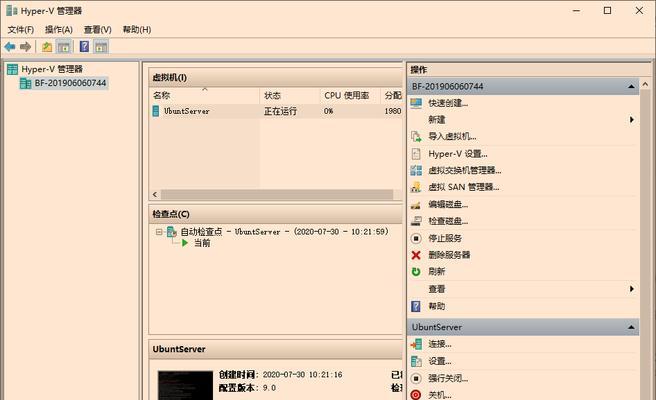Click 正在运行 status cell
Screen dimensions: 656x400
tap(280, 111)
